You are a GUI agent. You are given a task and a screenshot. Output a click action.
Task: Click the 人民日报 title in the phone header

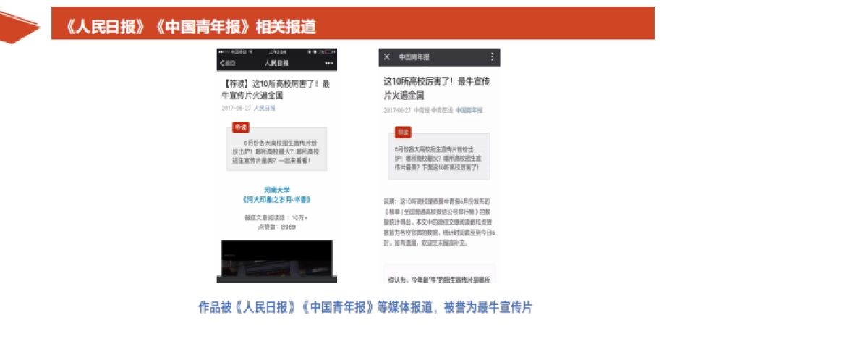pyautogui.click(x=276, y=63)
